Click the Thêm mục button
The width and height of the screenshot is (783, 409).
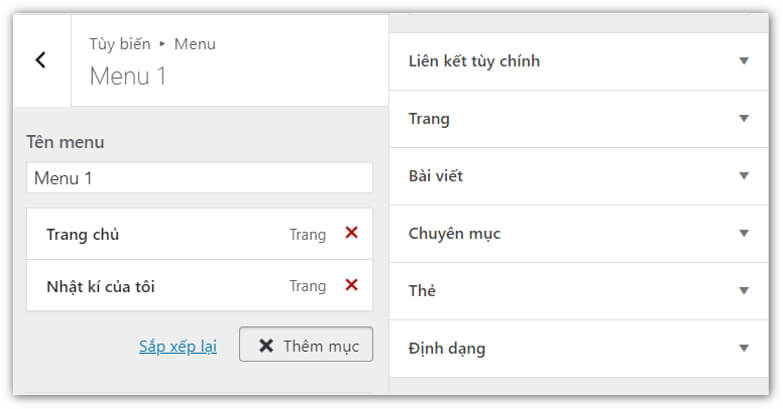306,345
